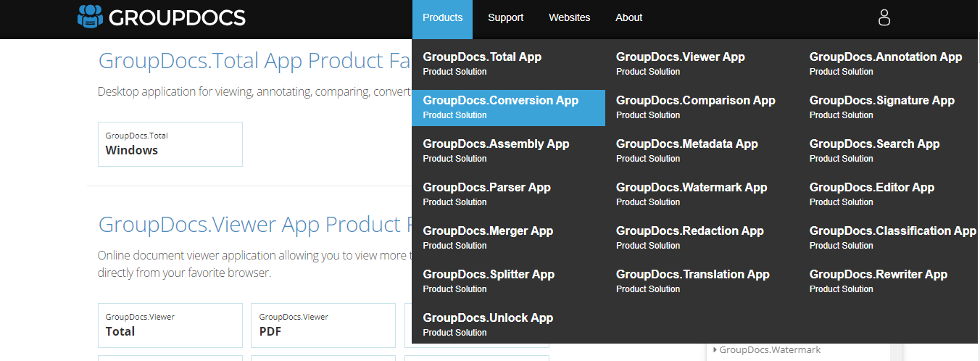
Task: Click the GroupDocs.Total Windows tile
Action: pos(170,144)
